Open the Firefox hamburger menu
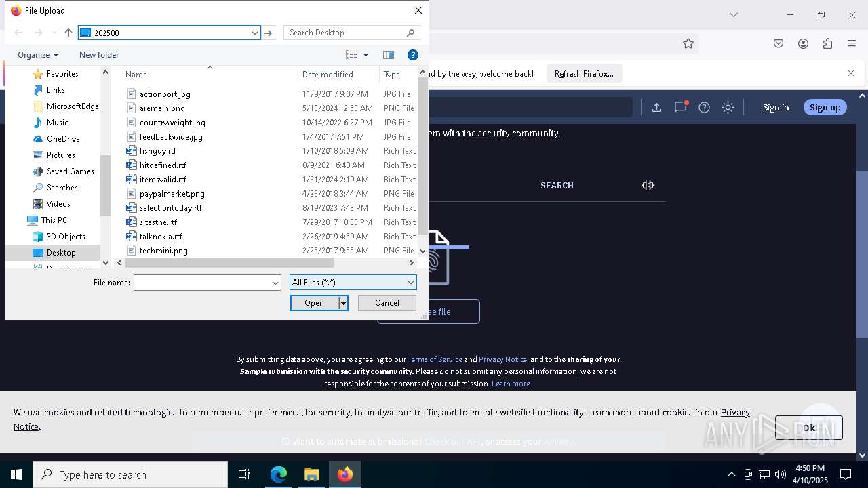 click(x=852, y=43)
